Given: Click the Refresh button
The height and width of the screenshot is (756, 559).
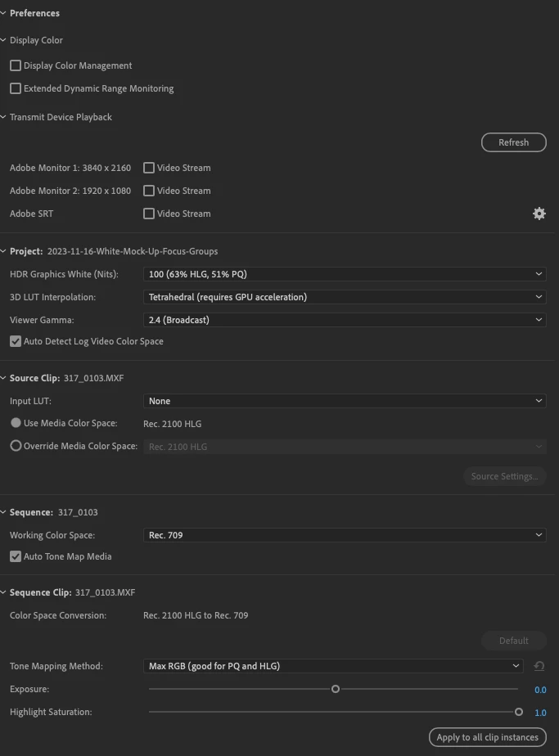Looking at the screenshot, I should [514, 142].
